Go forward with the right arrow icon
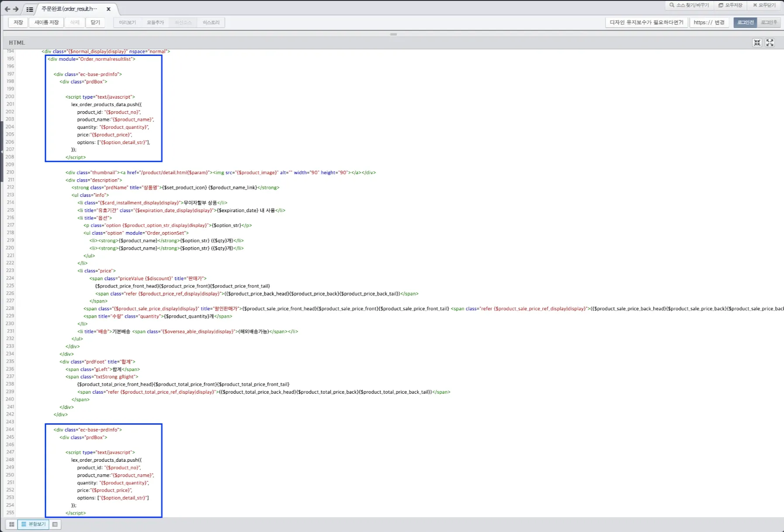 click(x=16, y=9)
